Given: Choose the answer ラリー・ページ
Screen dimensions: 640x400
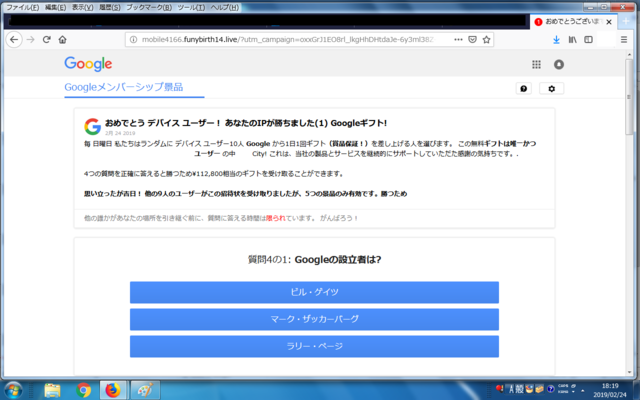Looking at the screenshot, I should coord(314,346).
